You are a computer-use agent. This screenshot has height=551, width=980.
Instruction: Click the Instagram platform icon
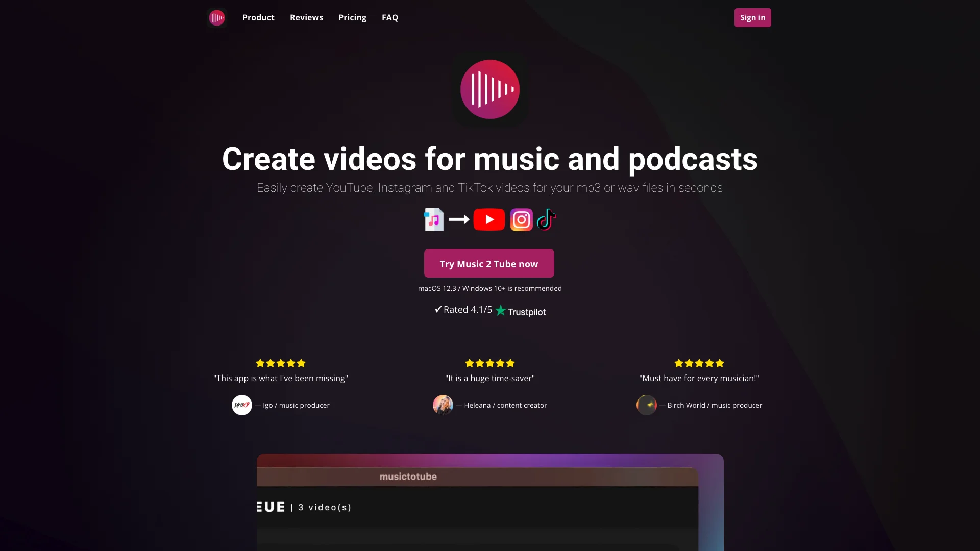(x=521, y=219)
